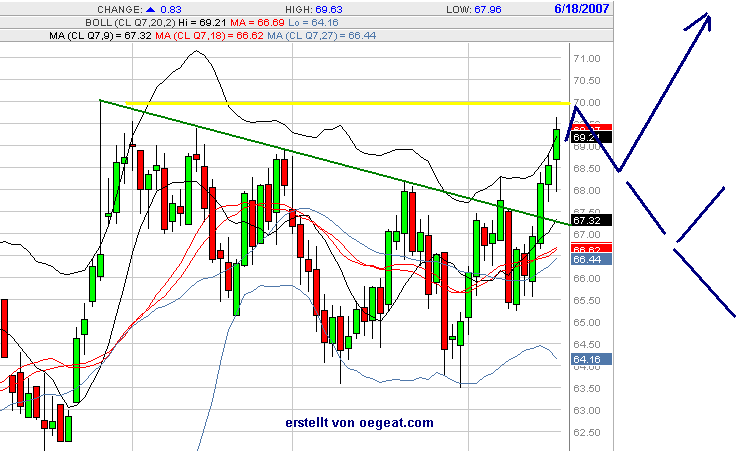The height and width of the screenshot is (451, 755).
Task: Click the blue 64.16 price tag on axis
Action: 591,359
